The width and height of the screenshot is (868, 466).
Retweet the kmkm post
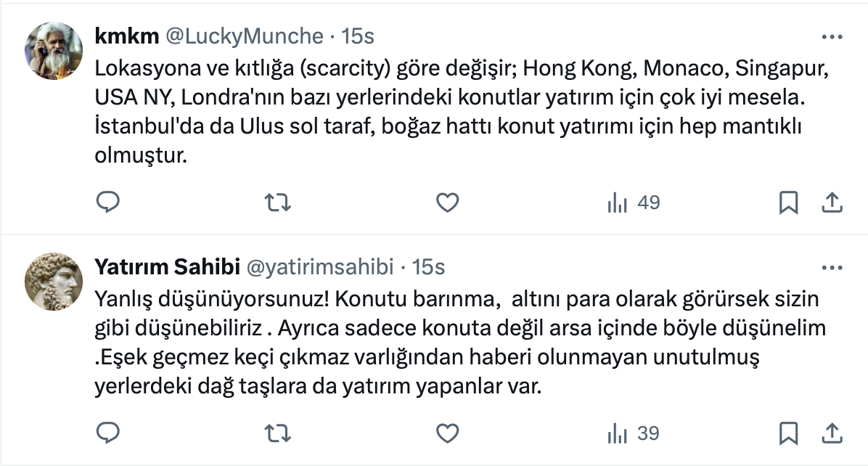point(276,203)
